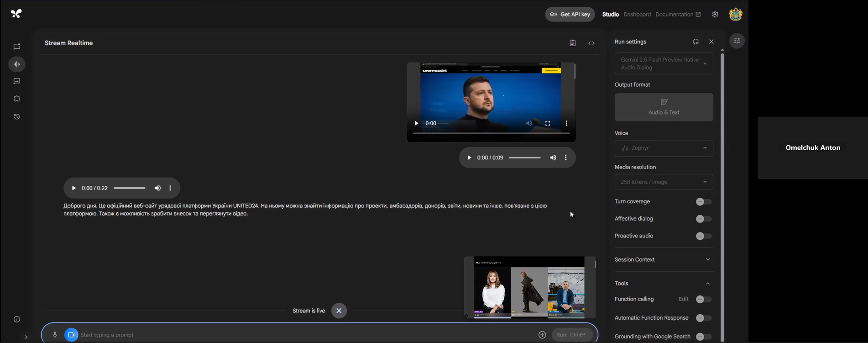Click the microphone icon in prompt bar
Screen dimensions: 868x343
pos(55,335)
